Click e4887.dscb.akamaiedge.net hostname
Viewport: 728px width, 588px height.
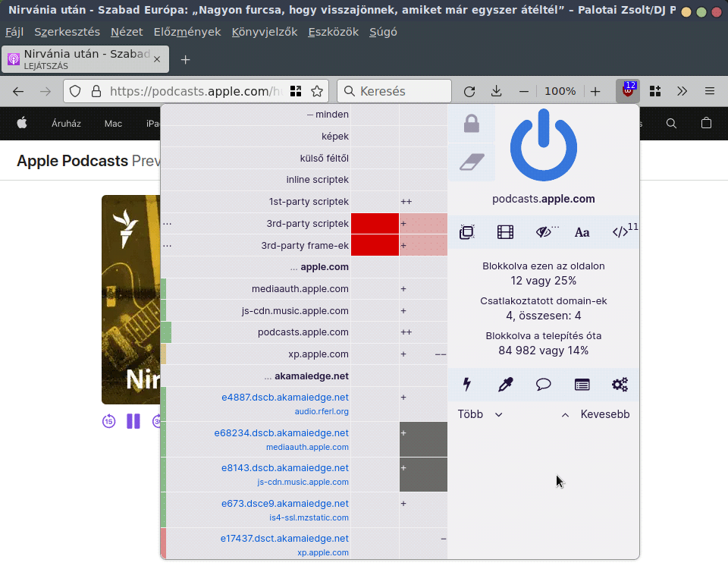pyautogui.click(x=284, y=398)
